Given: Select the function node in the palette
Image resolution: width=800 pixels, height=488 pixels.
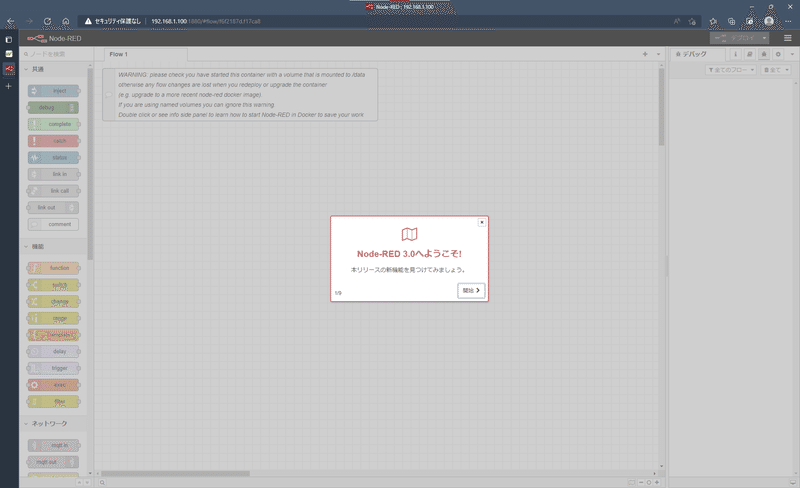Looking at the screenshot, I should 54,268.
